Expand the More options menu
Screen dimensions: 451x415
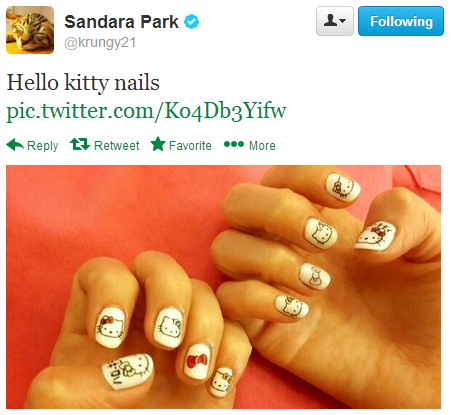click(x=262, y=146)
